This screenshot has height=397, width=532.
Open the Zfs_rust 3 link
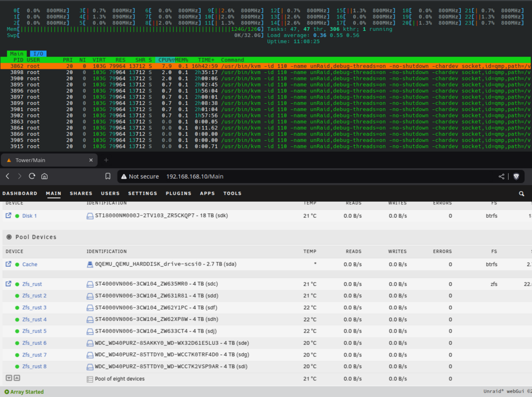pyautogui.click(x=34, y=308)
